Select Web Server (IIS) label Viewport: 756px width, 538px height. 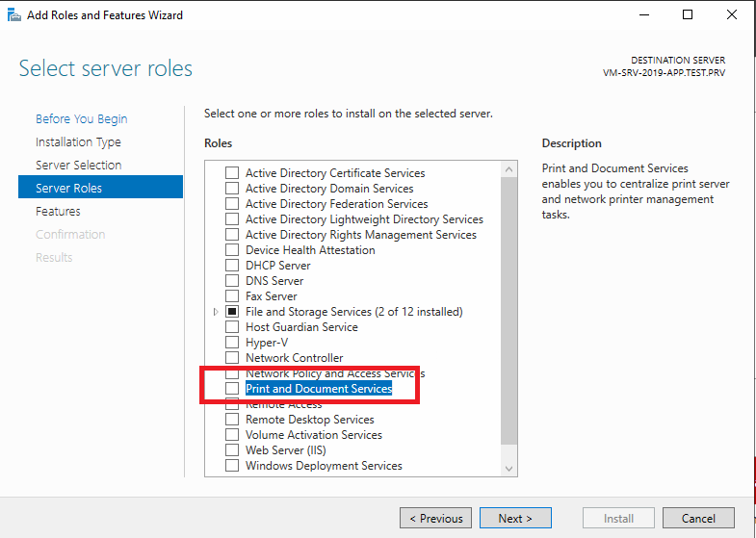pyautogui.click(x=285, y=450)
